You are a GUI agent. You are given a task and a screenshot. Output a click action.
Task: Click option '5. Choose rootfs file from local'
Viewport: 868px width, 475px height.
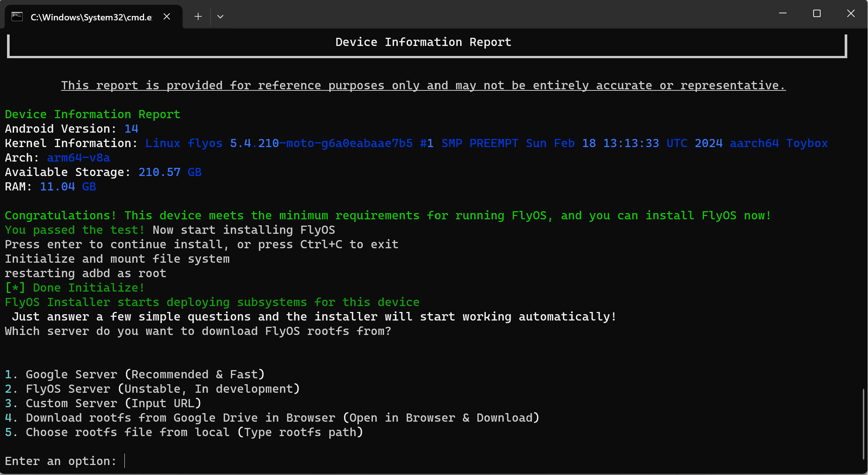[x=184, y=432]
